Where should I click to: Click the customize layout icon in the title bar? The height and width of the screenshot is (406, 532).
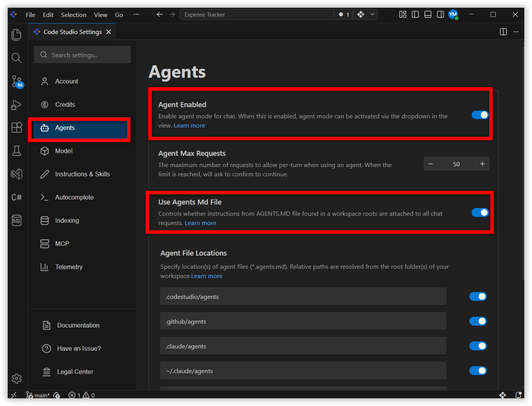403,14
